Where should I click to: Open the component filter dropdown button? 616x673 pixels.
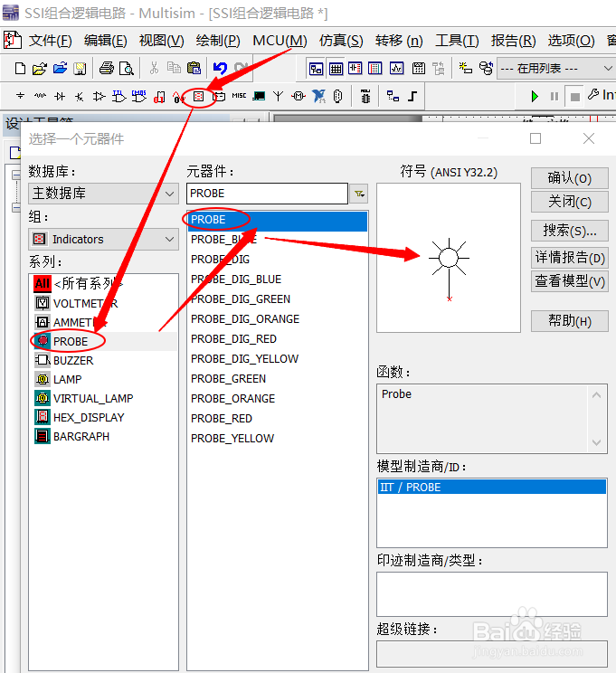pos(359,194)
